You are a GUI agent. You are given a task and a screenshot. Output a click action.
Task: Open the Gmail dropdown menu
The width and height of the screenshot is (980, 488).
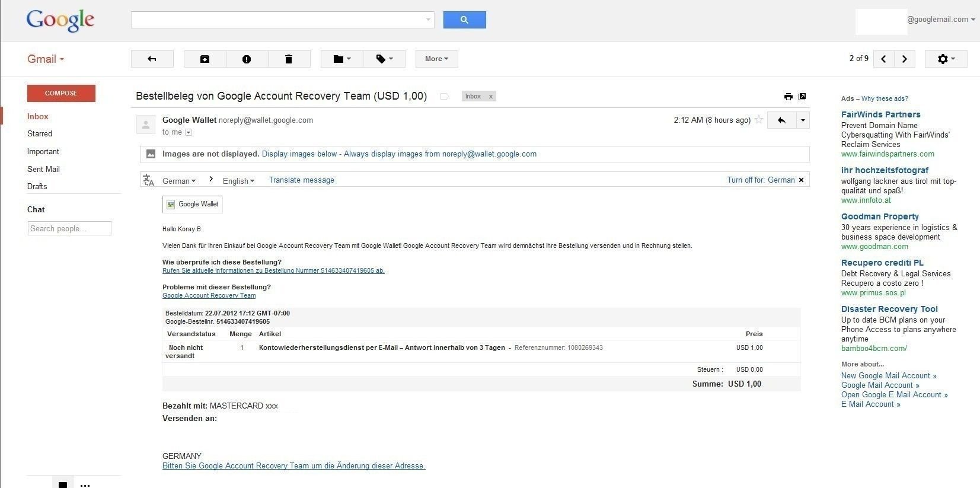[x=46, y=59]
